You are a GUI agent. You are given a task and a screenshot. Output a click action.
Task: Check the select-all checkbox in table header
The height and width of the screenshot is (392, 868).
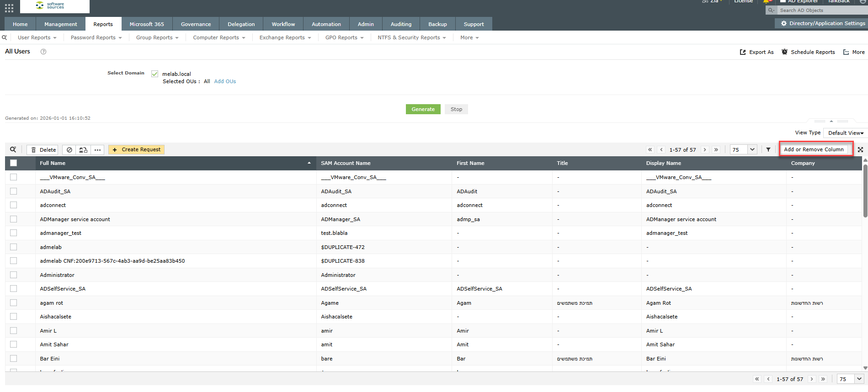pos(14,163)
